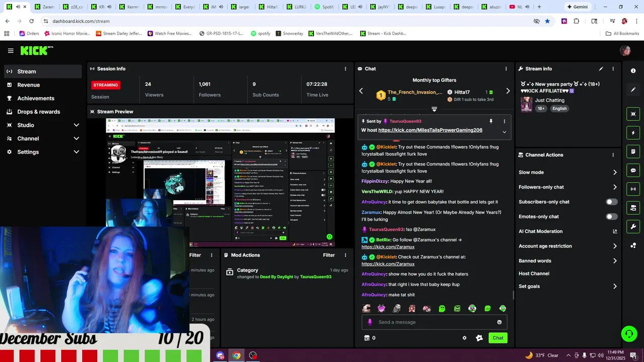This screenshot has width=644, height=362.
Task: Show previous top gifter with left arrow
Action: (x=361, y=91)
